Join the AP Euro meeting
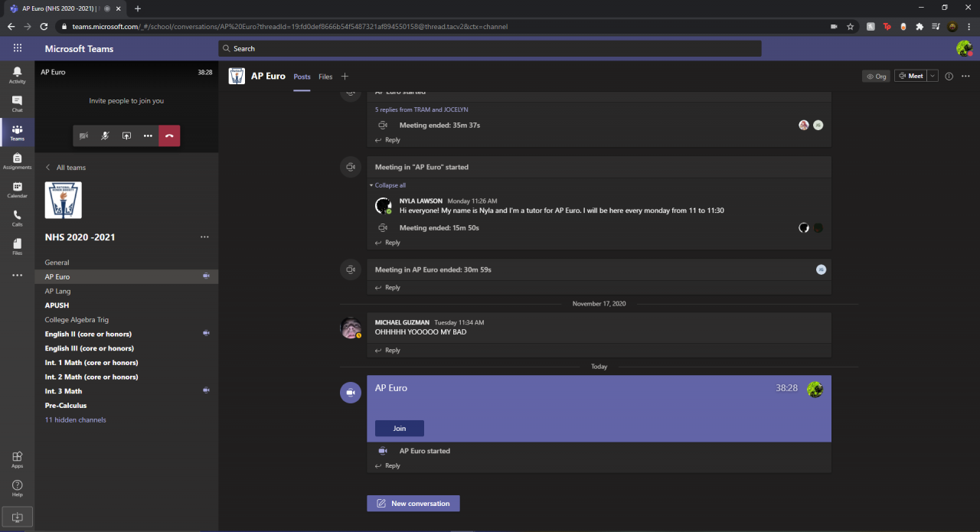The width and height of the screenshot is (980, 532). tap(400, 429)
